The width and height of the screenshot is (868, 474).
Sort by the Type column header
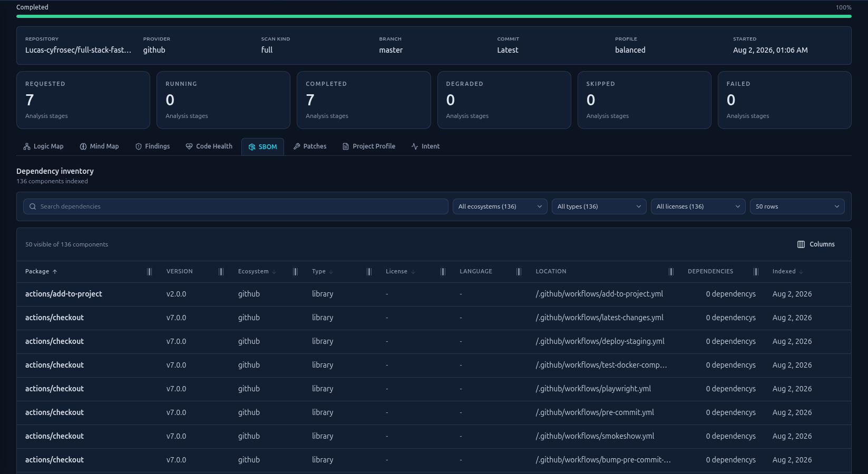(323, 272)
